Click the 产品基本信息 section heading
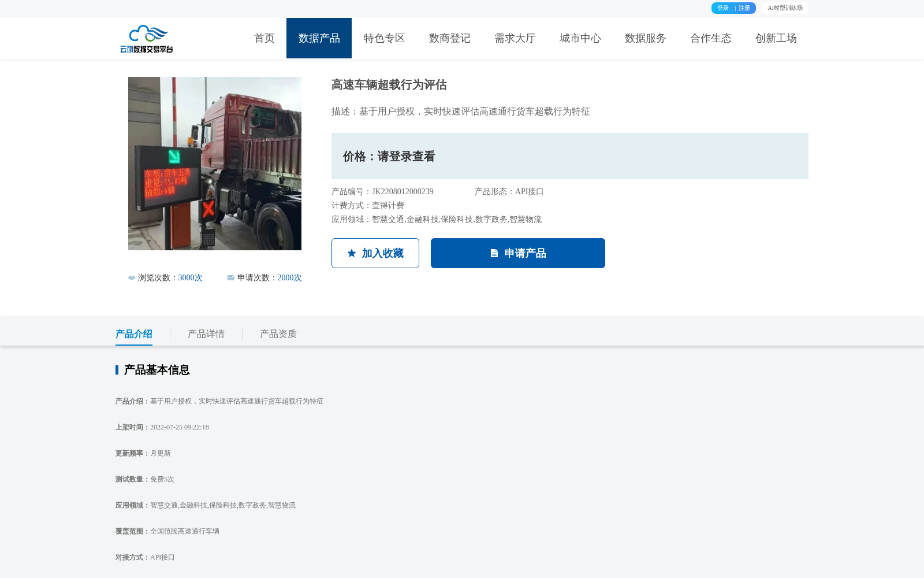Viewport: 924px width, 578px height. coord(157,370)
